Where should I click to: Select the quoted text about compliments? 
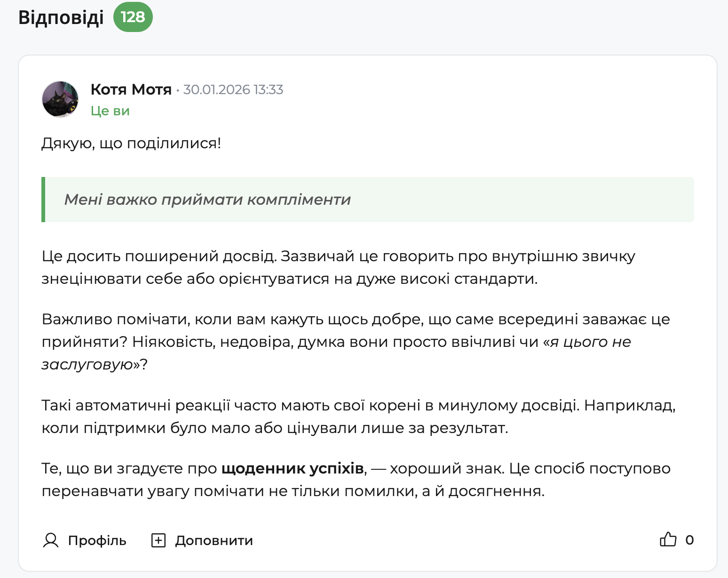click(207, 200)
